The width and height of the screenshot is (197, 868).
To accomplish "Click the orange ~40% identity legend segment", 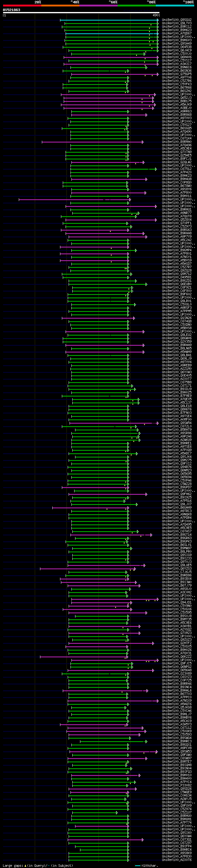I will [x=60, y=6].
